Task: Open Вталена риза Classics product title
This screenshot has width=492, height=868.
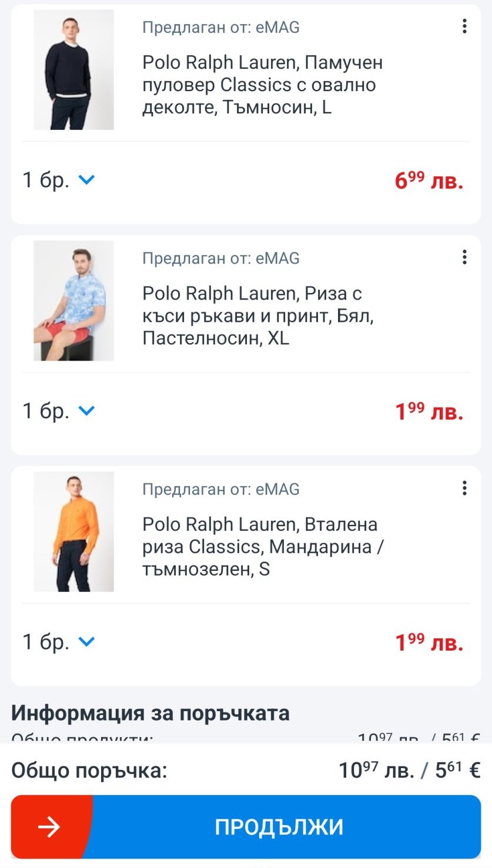Action: click(262, 546)
